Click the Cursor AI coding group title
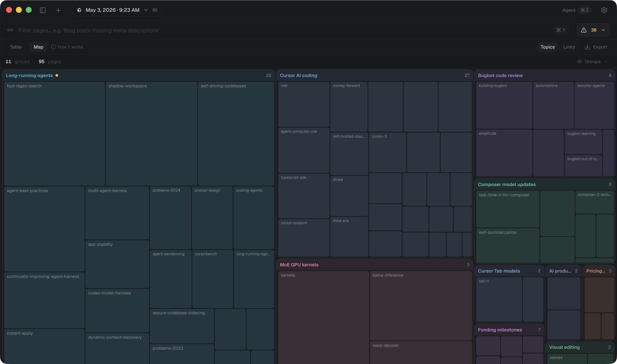 [298, 76]
